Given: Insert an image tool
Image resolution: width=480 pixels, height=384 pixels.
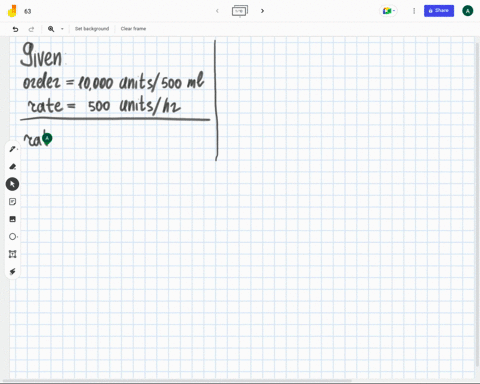Looking at the screenshot, I should click(12, 219).
